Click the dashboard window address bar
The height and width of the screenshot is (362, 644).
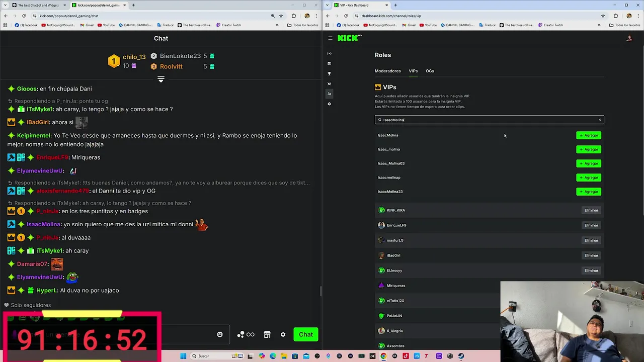475,16
